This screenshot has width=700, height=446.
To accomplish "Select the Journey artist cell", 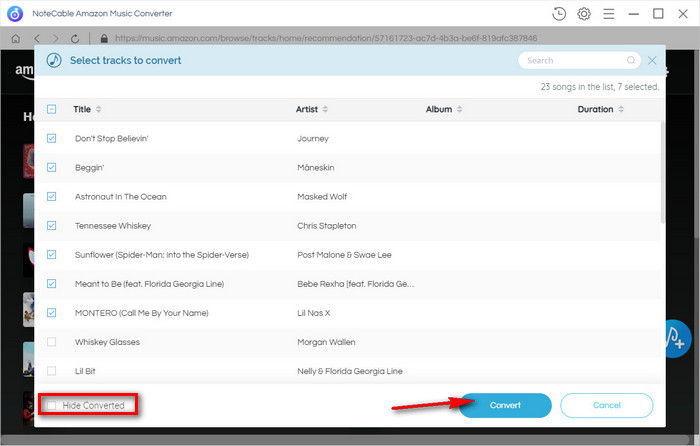I will tap(313, 138).
